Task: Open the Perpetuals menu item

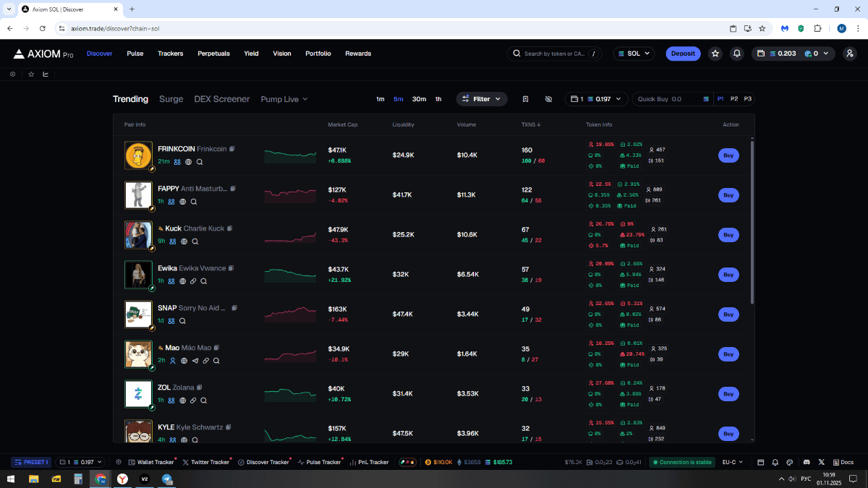Action: 213,53
